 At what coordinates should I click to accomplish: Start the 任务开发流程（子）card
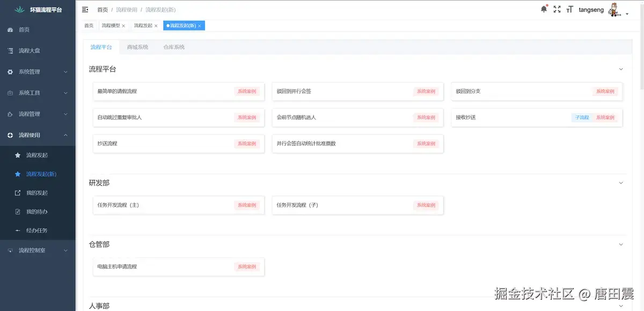pos(358,205)
